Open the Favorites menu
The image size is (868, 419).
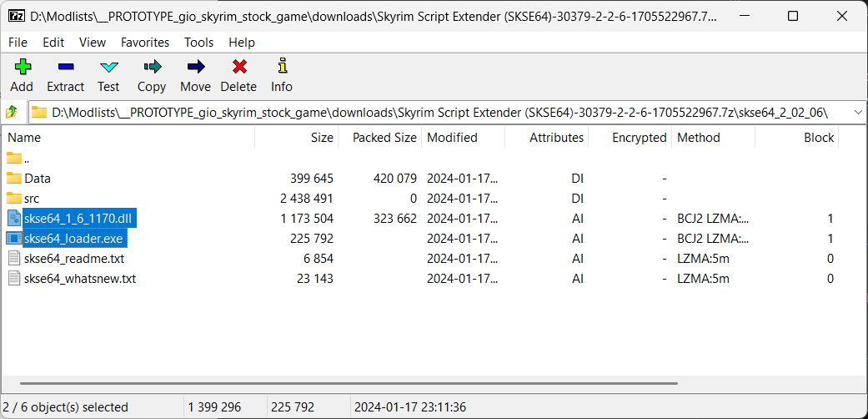tap(145, 42)
